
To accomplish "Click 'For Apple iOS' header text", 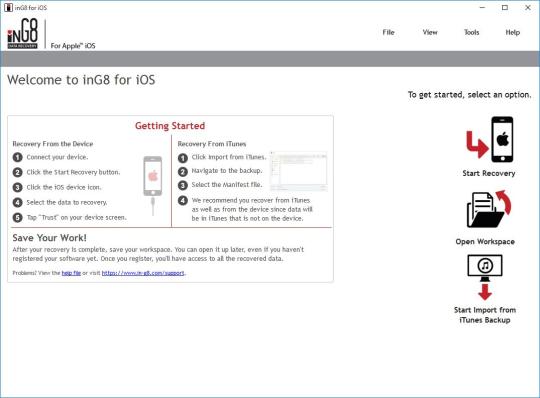I will (x=73, y=46).
